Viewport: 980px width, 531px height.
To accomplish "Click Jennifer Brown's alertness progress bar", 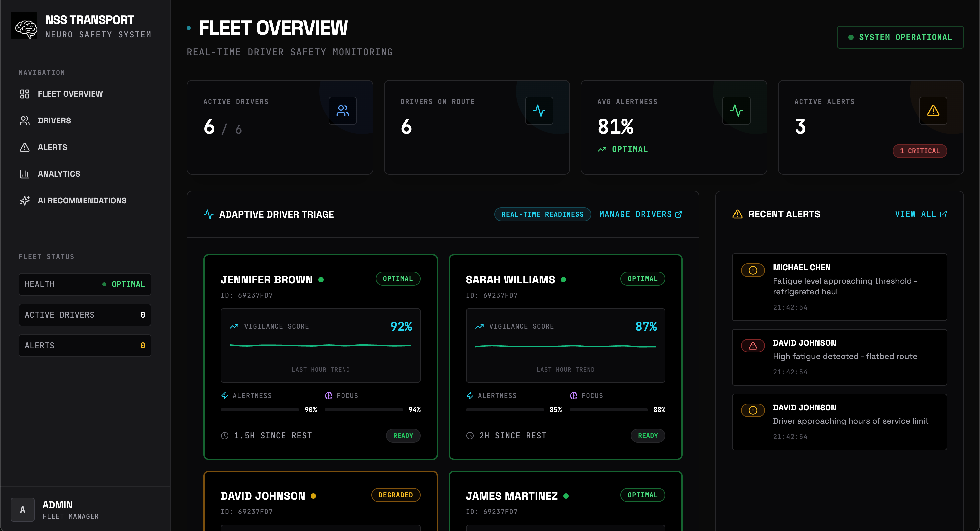I will point(260,410).
